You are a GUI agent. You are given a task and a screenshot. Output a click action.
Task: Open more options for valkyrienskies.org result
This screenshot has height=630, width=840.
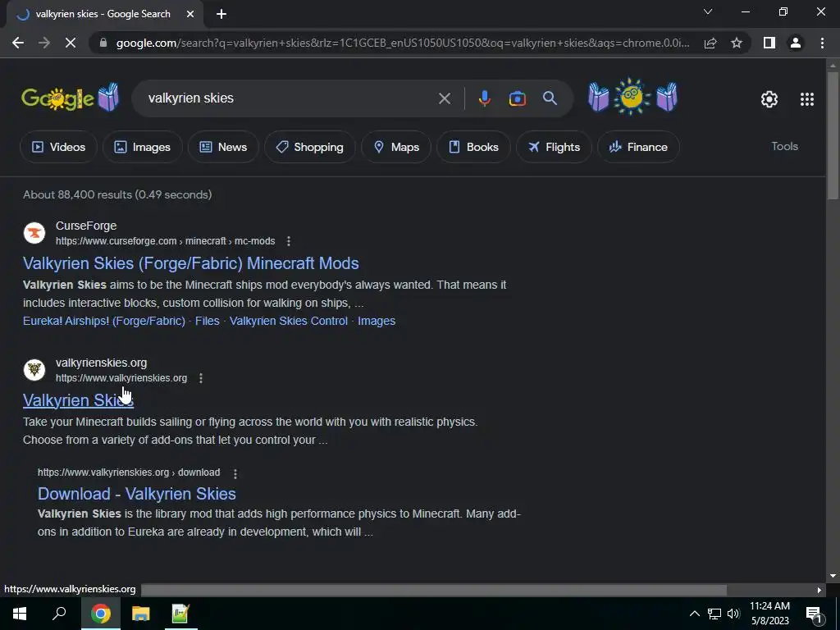coord(201,378)
